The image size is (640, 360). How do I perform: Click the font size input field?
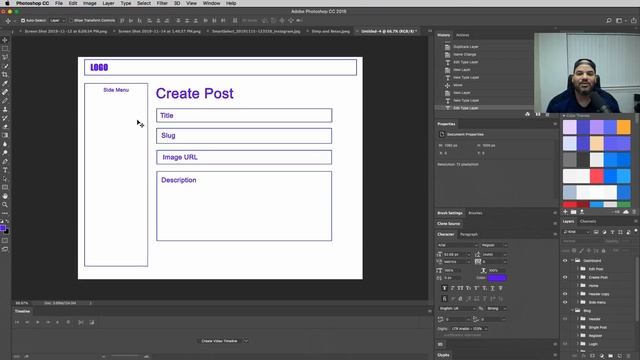click(452, 254)
